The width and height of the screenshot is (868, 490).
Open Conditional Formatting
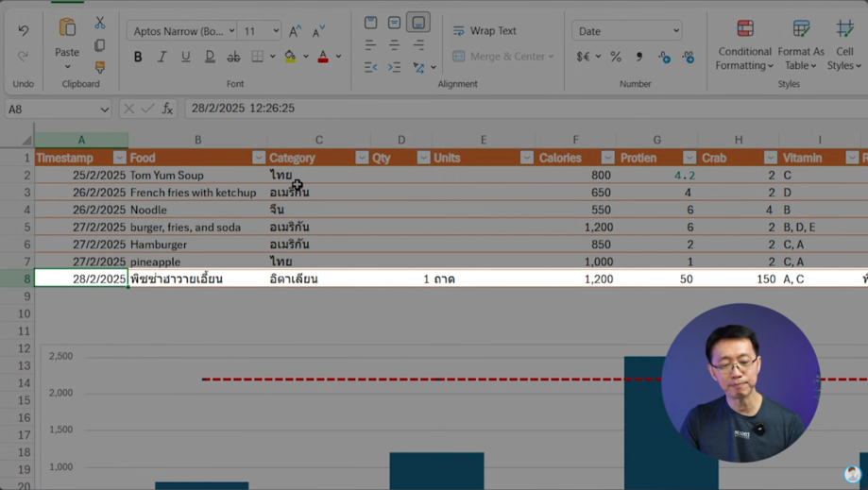click(x=744, y=44)
